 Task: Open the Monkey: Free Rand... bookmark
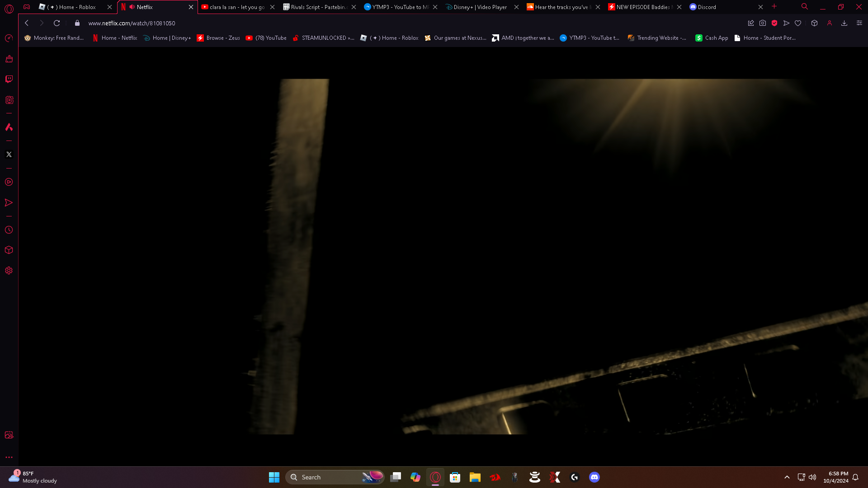pyautogui.click(x=54, y=38)
